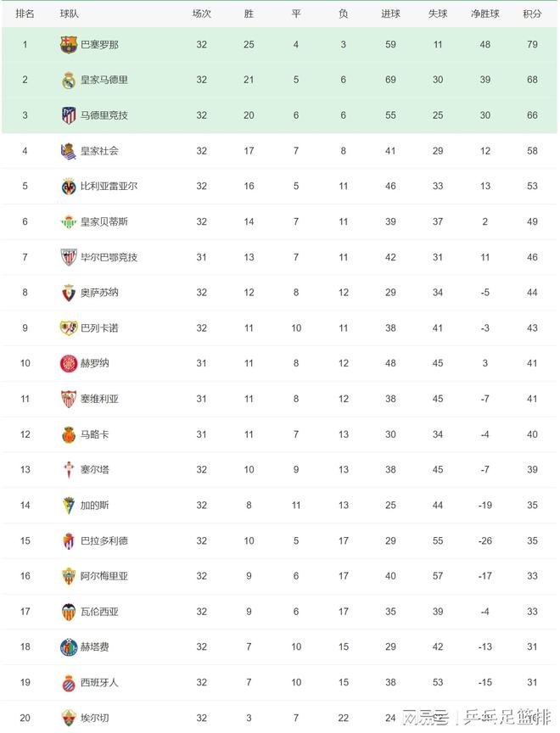Viewport: 560px width, 733px height.
Task: Click the Real Sociedad crest icon
Action: 69,151
